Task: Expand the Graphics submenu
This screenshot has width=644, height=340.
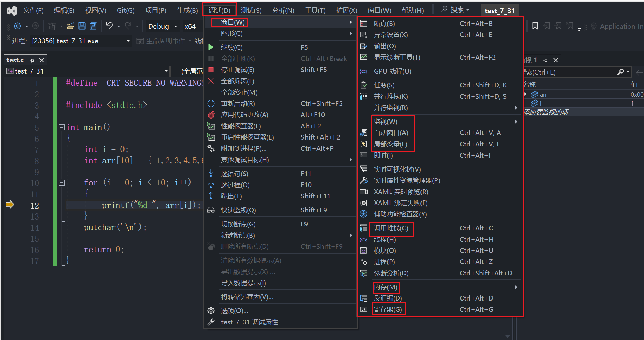Action: (x=281, y=33)
